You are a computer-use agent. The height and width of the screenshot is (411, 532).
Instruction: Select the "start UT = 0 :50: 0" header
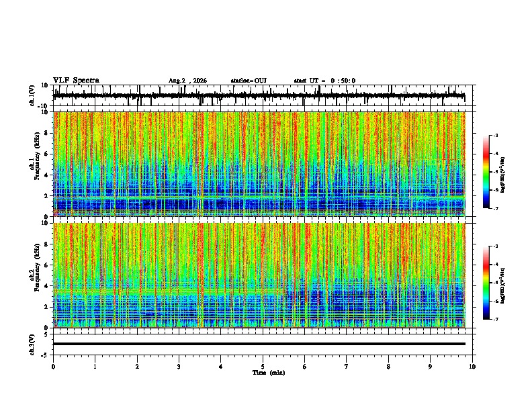324,81
